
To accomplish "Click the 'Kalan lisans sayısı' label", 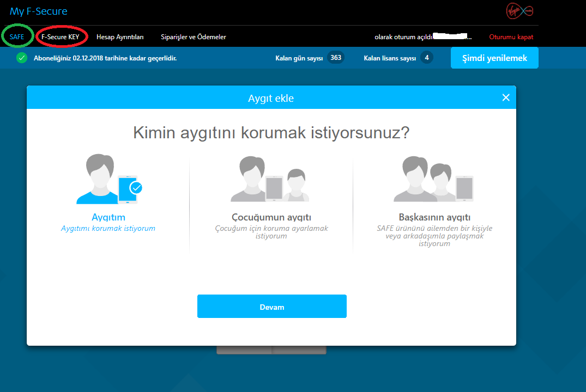I will 390,58.
